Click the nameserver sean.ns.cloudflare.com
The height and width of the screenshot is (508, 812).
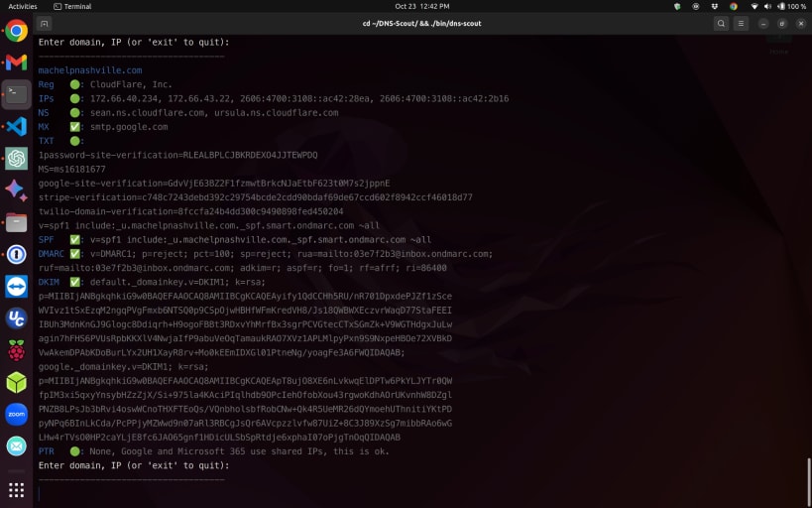tap(147, 112)
